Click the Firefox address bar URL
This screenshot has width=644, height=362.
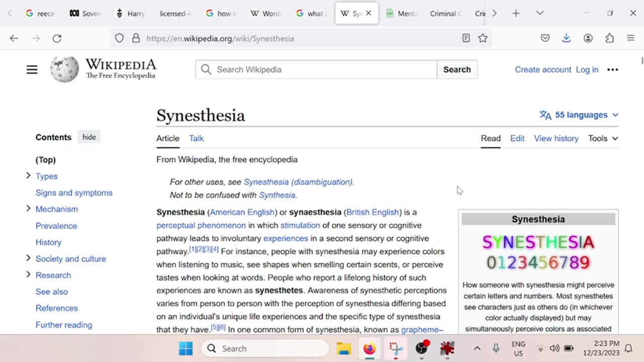click(x=220, y=38)
